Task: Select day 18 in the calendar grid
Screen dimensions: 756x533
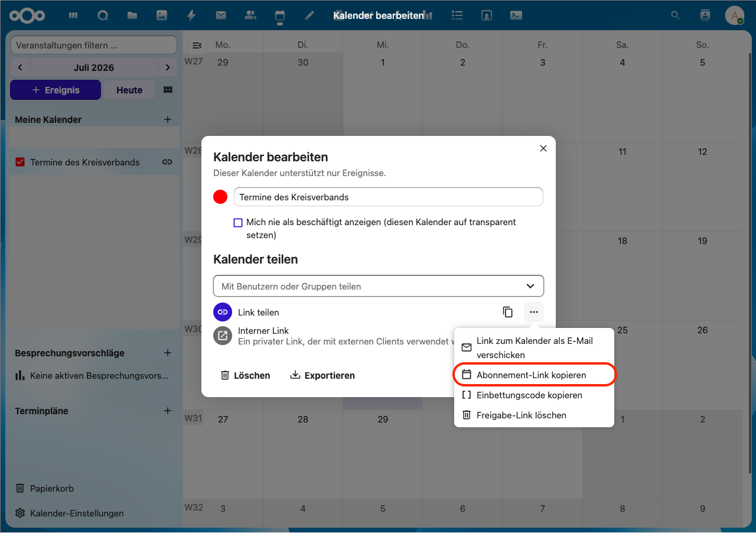Action: tap(623, 241)
